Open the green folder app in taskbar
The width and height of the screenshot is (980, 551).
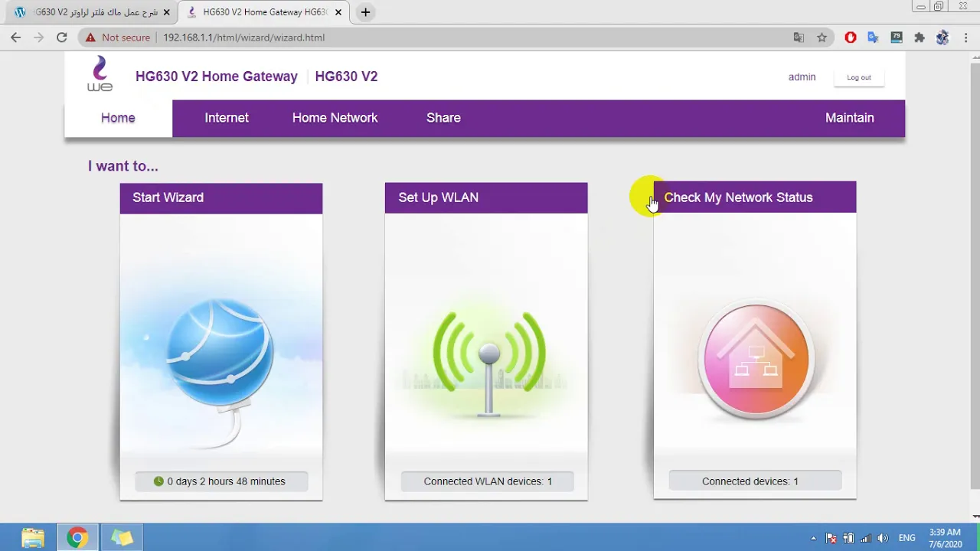coord(122,538)
